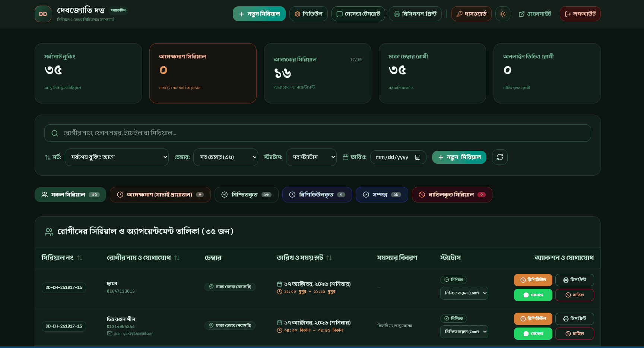
Task: Click header নতুন সিরিয়াল green button
Action: coord(259,14)
